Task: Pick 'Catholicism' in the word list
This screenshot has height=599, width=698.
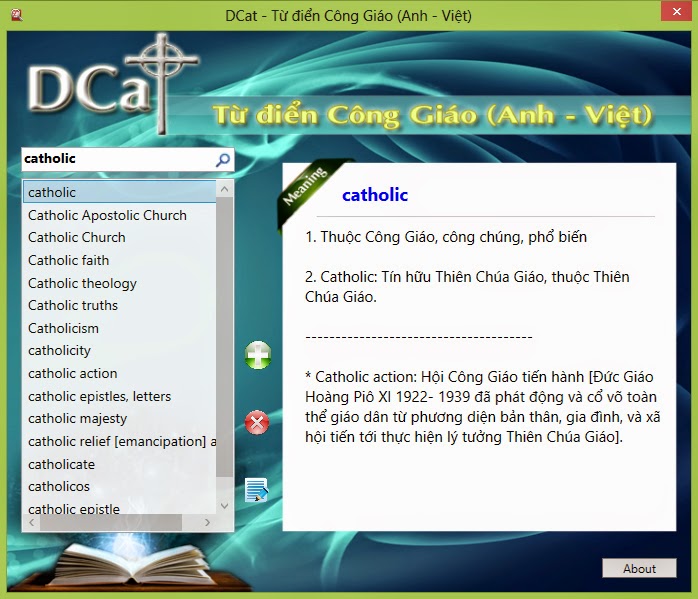Action: 63,328
